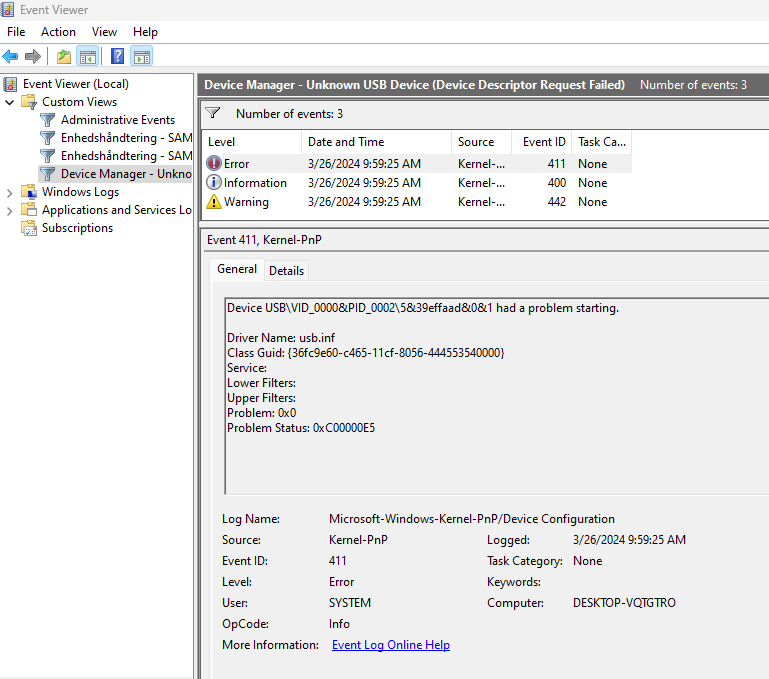Click the Forward arrow toolbar icon
This screenshot has width=769, height=679.
33,56
